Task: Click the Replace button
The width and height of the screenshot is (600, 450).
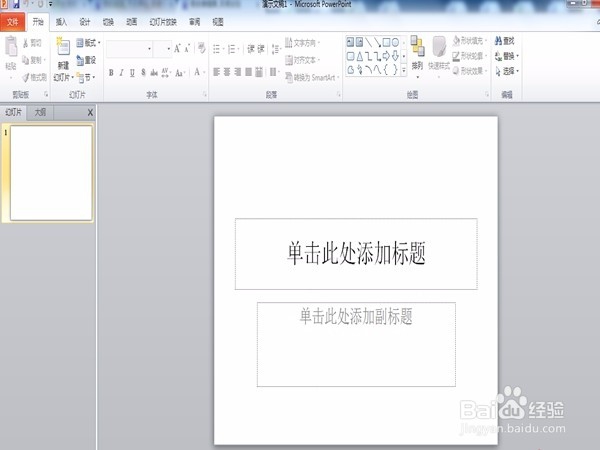Action: pos(507,56)
